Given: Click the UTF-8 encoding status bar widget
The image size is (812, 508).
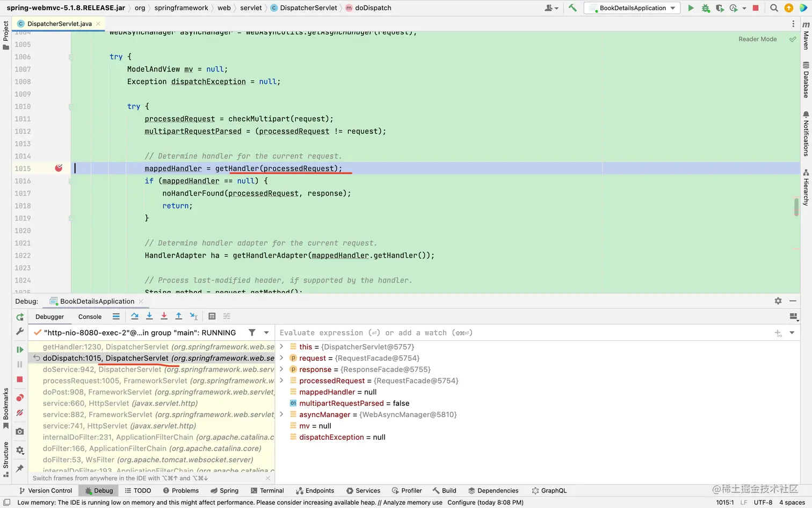Looking at the screenshot, I should 763,503.
